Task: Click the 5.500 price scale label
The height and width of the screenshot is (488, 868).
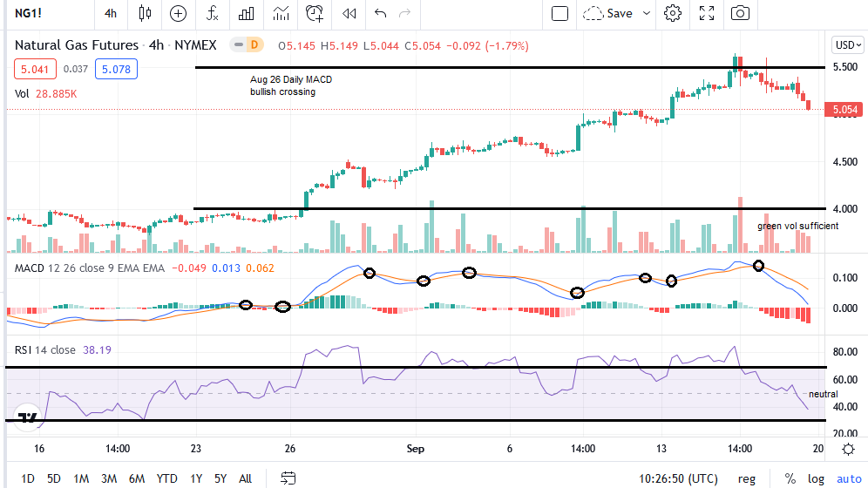Action: pos(845,67)
